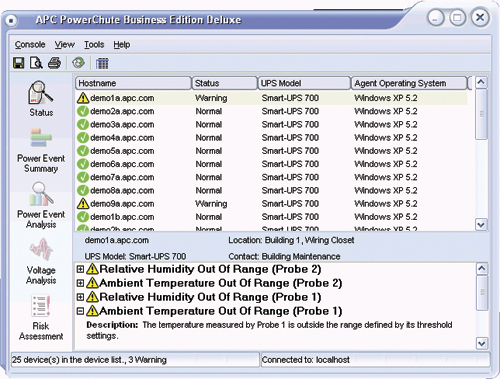The image size is (500, 379).
Task: Click the warning icon for demo9a.apc.com
Action: point(83,204)
